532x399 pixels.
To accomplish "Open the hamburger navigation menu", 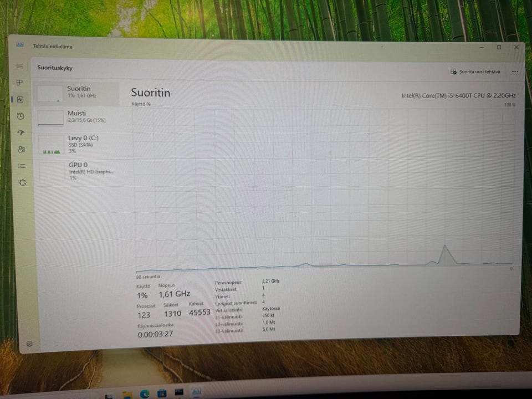I will [x=19, y=66].
